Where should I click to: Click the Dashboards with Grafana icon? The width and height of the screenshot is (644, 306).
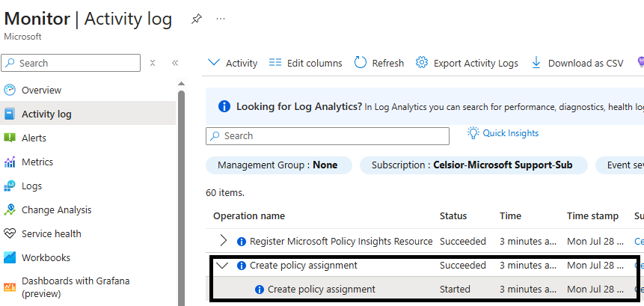(x=10, y=287)
